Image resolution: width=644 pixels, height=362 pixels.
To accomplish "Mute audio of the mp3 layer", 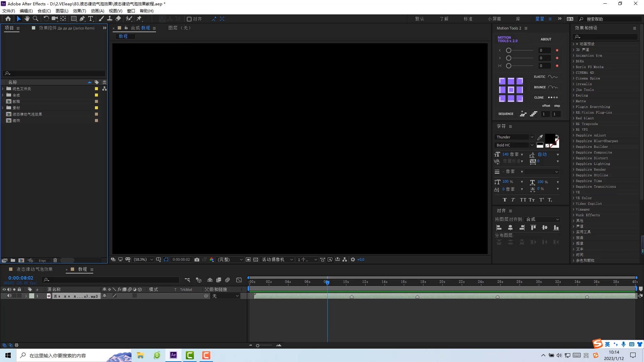I will [9, 296].
